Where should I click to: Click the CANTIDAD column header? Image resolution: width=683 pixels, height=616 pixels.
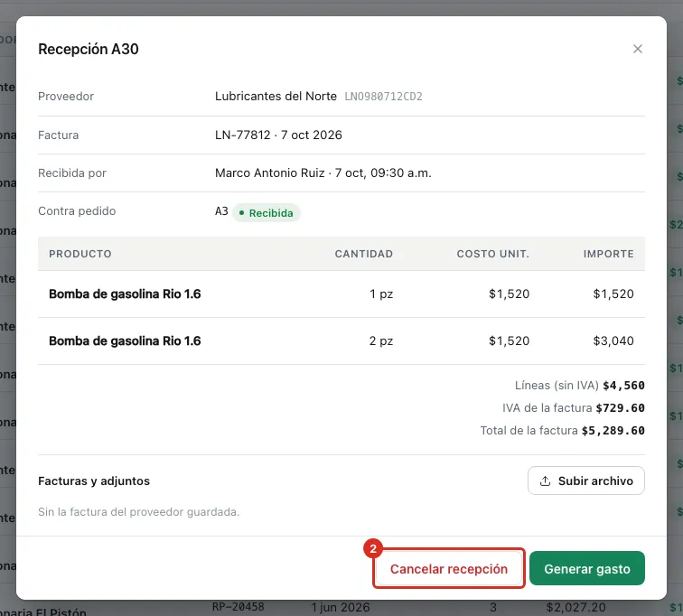(x=364, y=254)
